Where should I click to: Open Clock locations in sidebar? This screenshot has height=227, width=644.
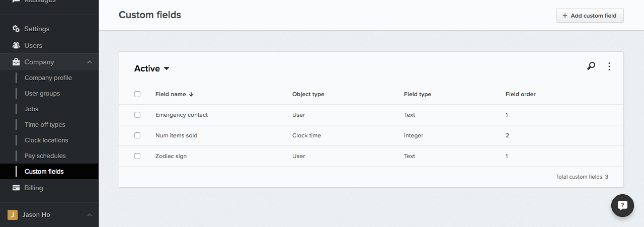pyautogui.click(x=46, y=140)
